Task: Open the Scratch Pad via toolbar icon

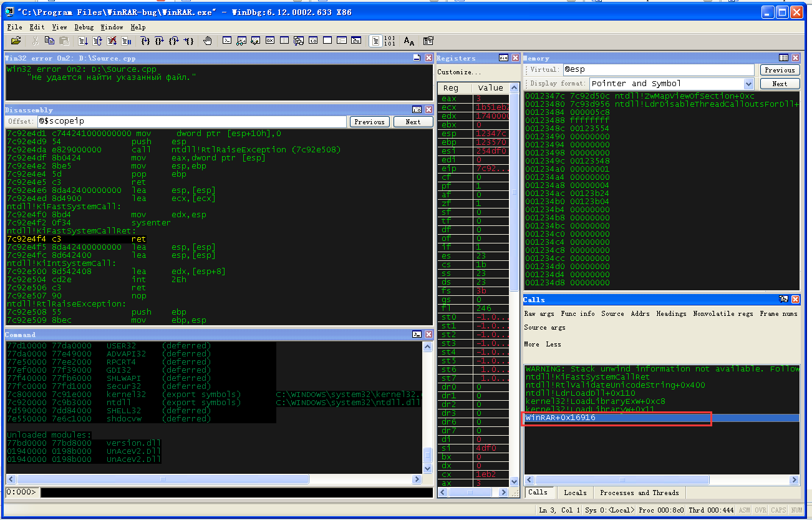Action: (x=327, y=41)
